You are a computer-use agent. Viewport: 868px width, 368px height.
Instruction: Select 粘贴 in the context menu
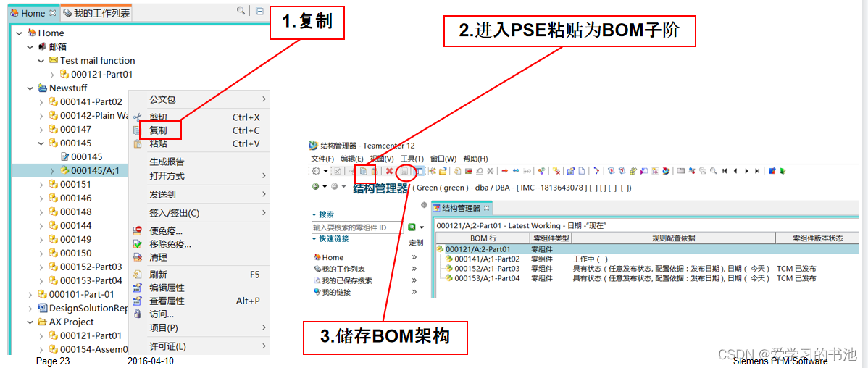(159, 144)
